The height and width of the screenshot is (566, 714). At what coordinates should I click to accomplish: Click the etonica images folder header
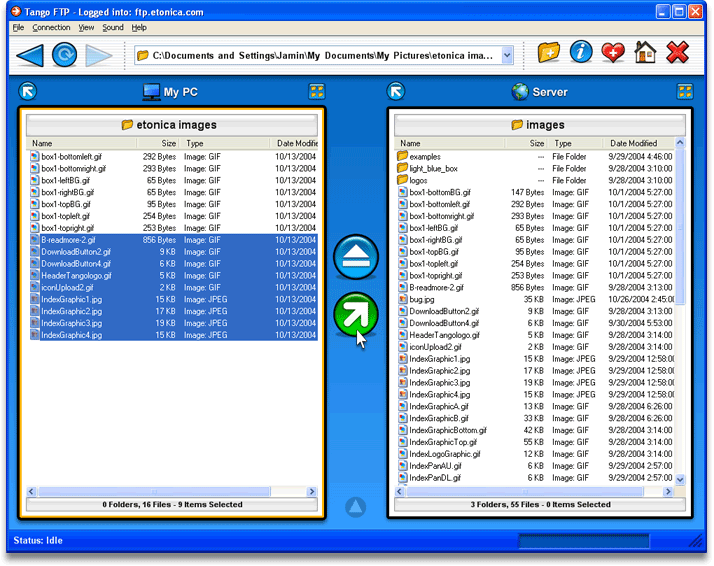pos(172,125)
